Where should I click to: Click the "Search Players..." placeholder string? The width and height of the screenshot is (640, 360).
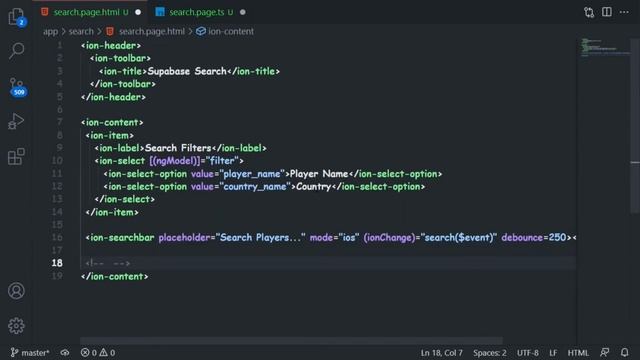[x=260, y=238]
